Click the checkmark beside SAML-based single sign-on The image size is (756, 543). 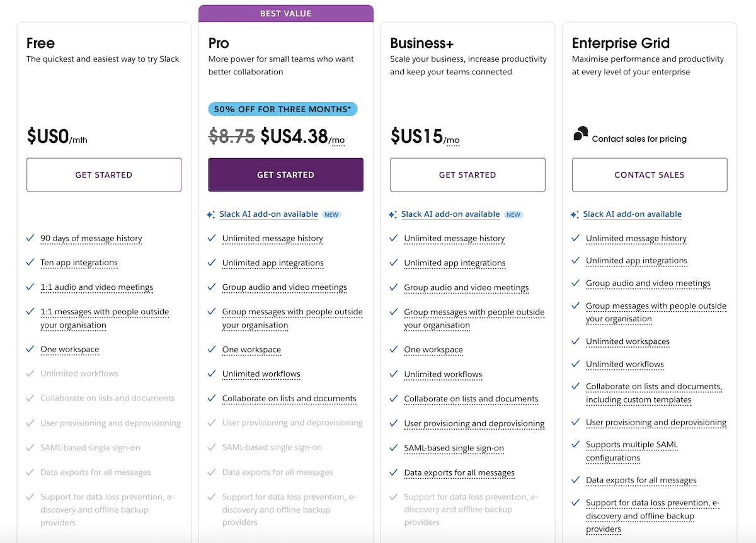(x=393, y=447)
